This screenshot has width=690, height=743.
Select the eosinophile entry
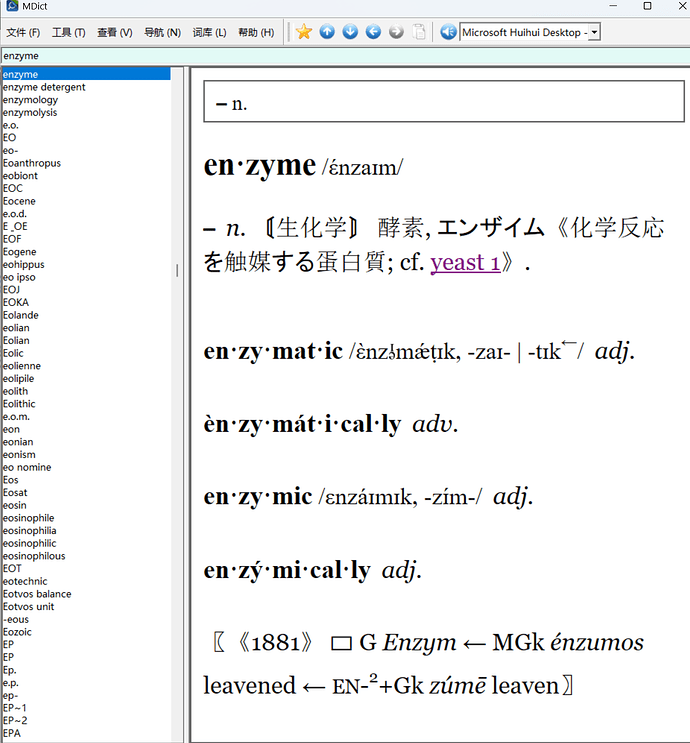pos(28,518)
